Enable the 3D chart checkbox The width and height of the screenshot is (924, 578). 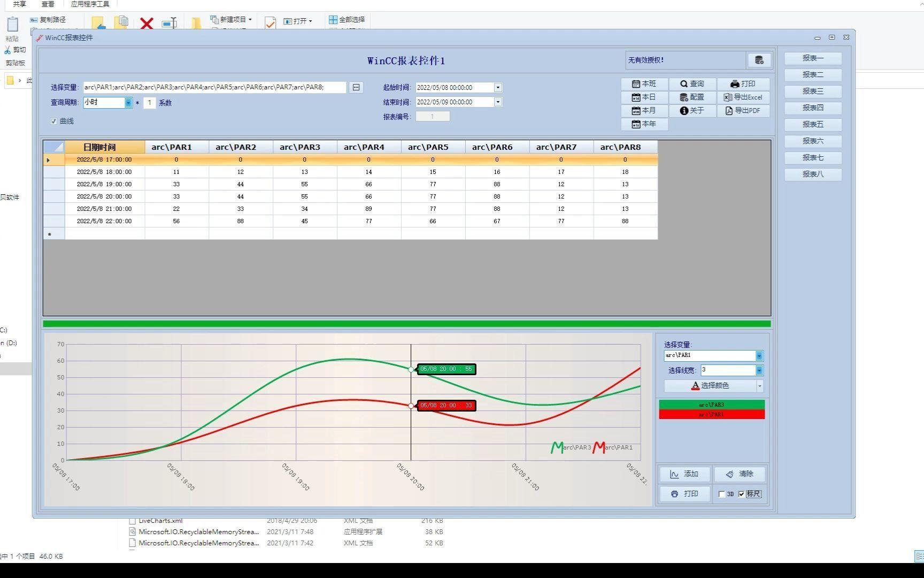coord(722,495)
